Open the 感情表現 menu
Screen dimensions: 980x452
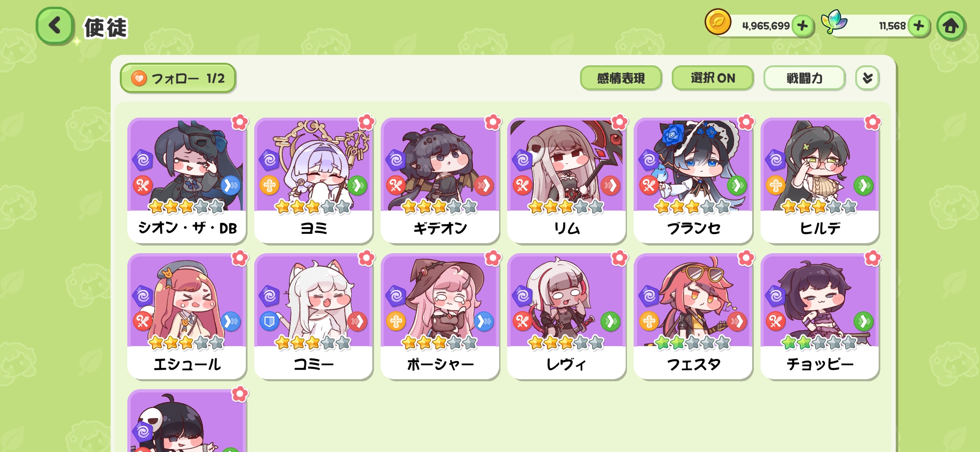(621, 78)
